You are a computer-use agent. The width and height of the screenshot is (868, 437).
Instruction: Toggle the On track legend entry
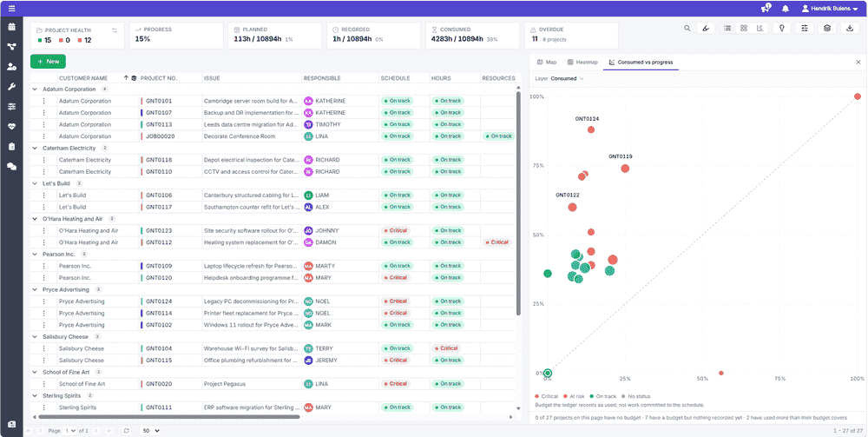tap(603, 396)
